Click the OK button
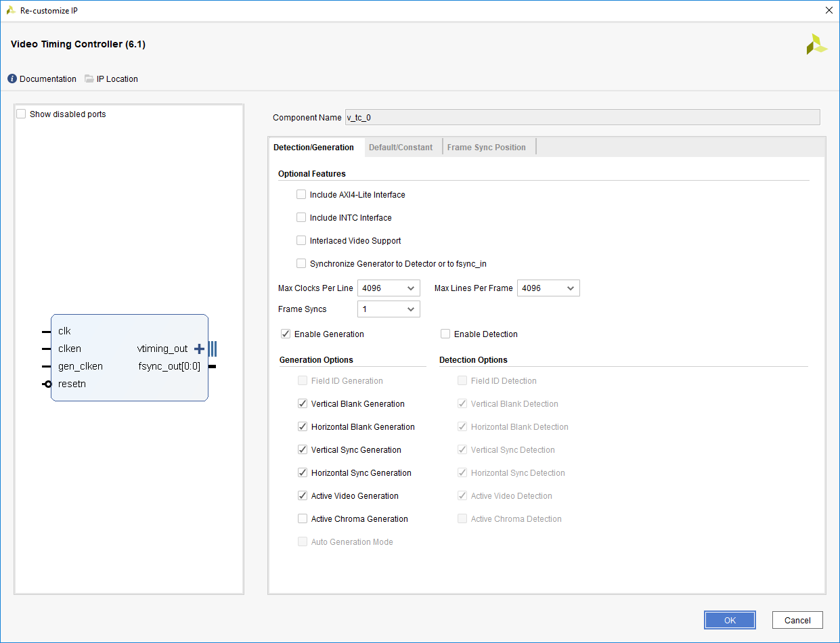The width and height of the screenshot is (840, 643). (x=730, y=620)
